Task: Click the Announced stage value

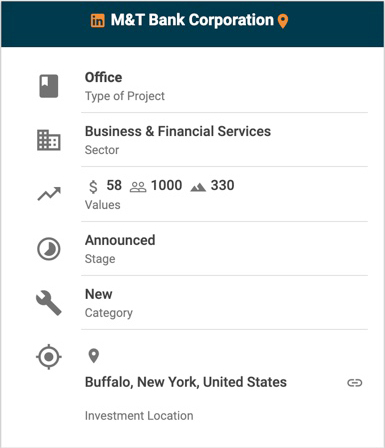Action: click(x=120, y=240)
